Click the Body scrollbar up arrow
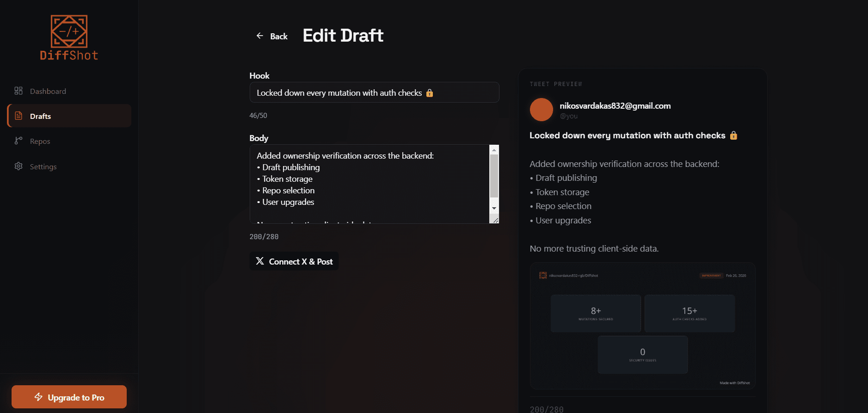Screen dimensions: 868x413 pyautogui.click(x=494, y=150)
